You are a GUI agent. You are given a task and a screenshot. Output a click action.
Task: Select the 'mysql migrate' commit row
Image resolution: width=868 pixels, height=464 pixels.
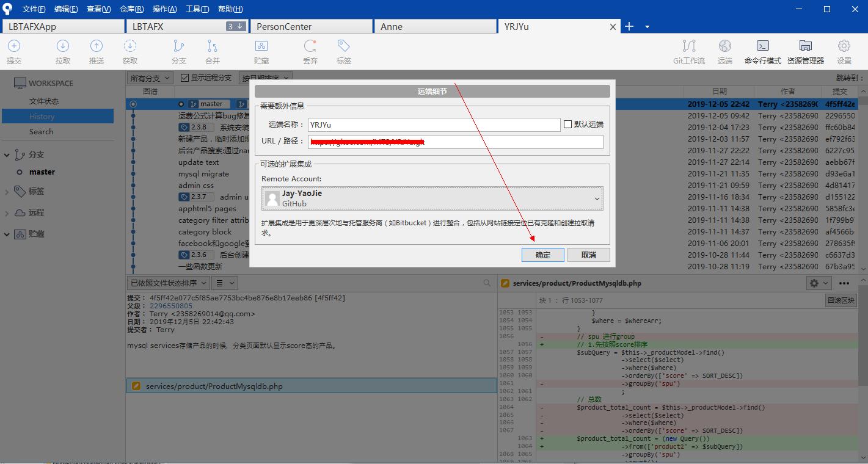coord(203,174)
